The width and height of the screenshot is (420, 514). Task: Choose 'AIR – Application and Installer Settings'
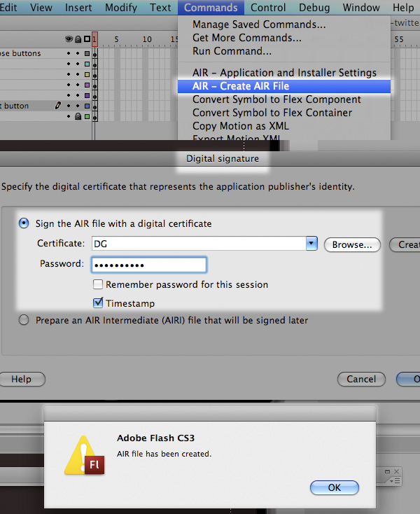point(284,72)
